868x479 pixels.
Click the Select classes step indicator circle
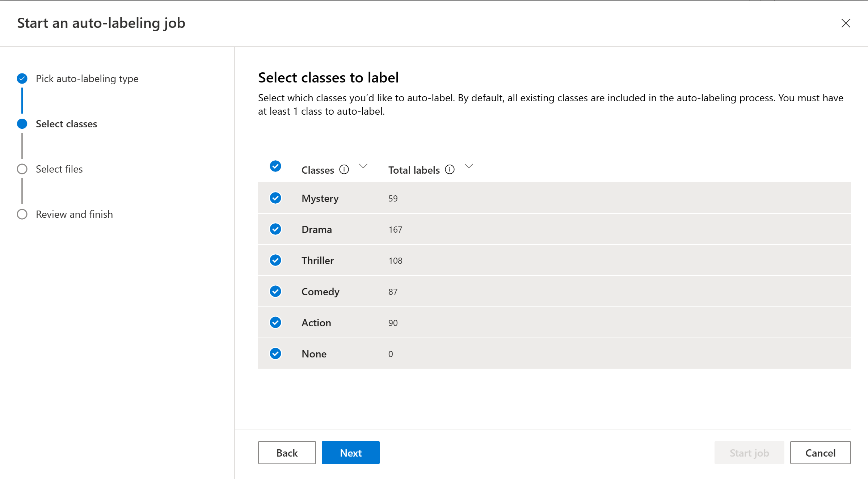point(22,124)
